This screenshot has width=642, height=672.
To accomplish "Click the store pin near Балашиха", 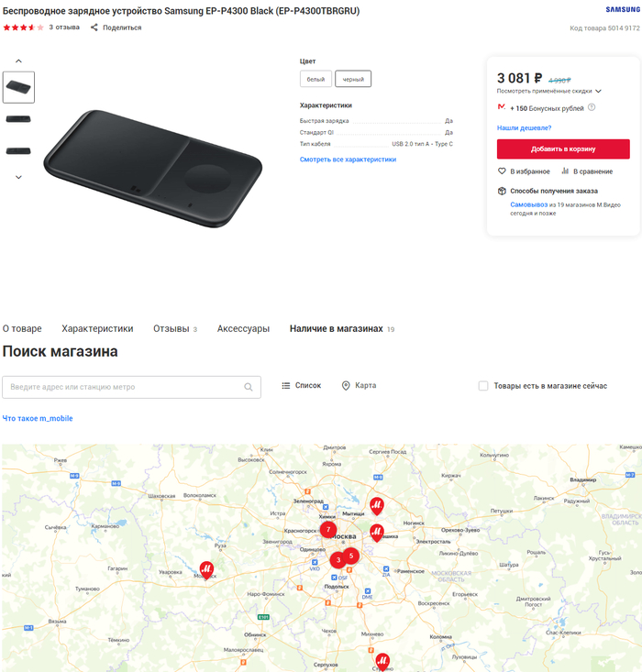I will coord(377,533).
